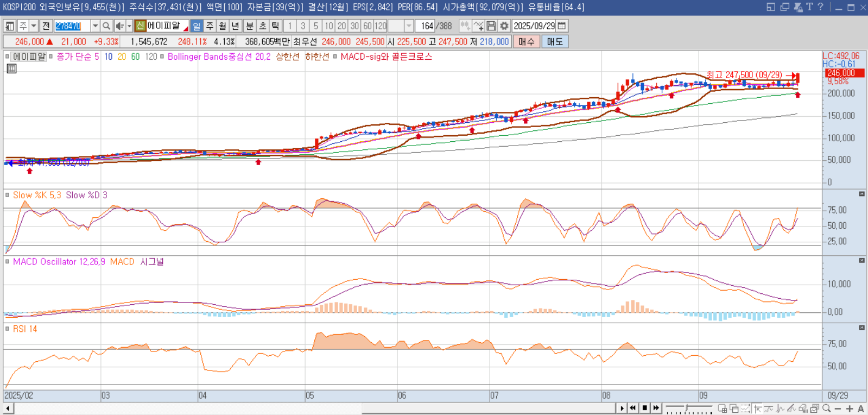Click the 매도 sell button
Viewport: 868px width, 415px height.
click(555, 42)
